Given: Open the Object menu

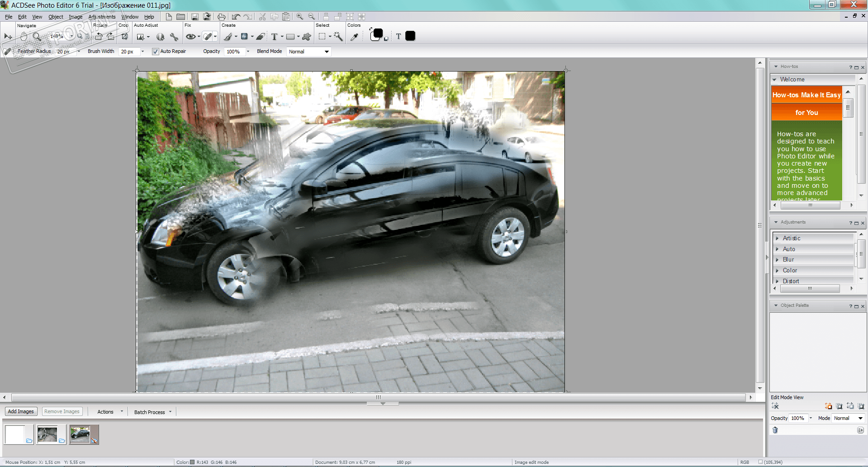Looking at the screenshot, I should click(56, 17).
